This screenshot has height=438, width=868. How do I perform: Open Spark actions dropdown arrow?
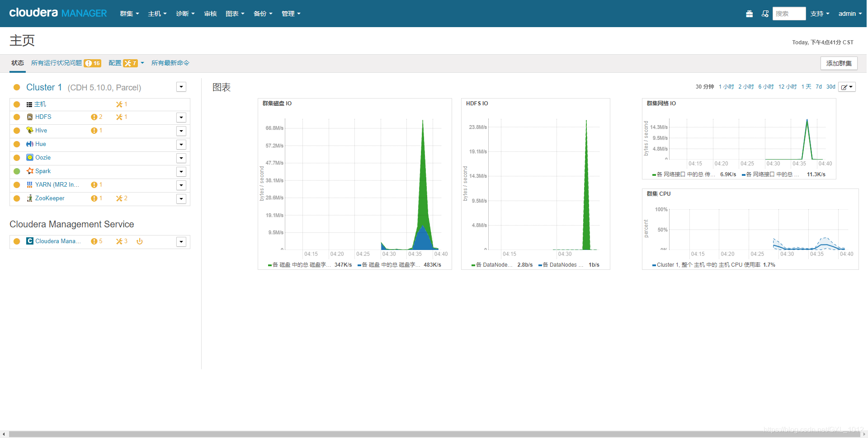point(181,172)
